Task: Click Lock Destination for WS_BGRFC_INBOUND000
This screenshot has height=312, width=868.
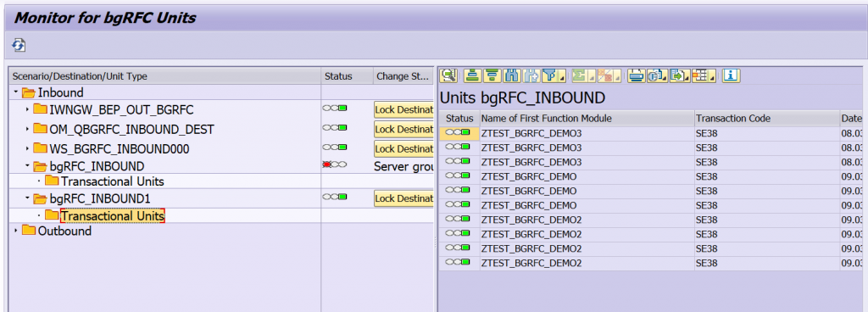Action: point(403,149)
